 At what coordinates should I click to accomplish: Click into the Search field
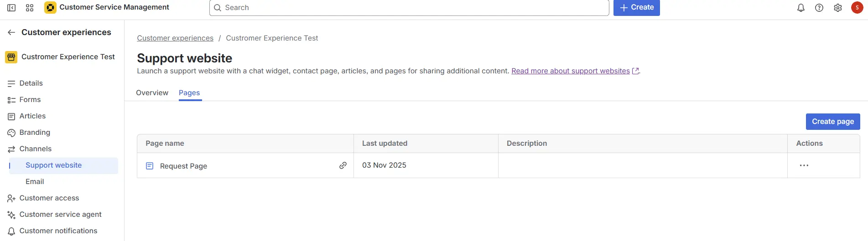[x=411, y=8]
